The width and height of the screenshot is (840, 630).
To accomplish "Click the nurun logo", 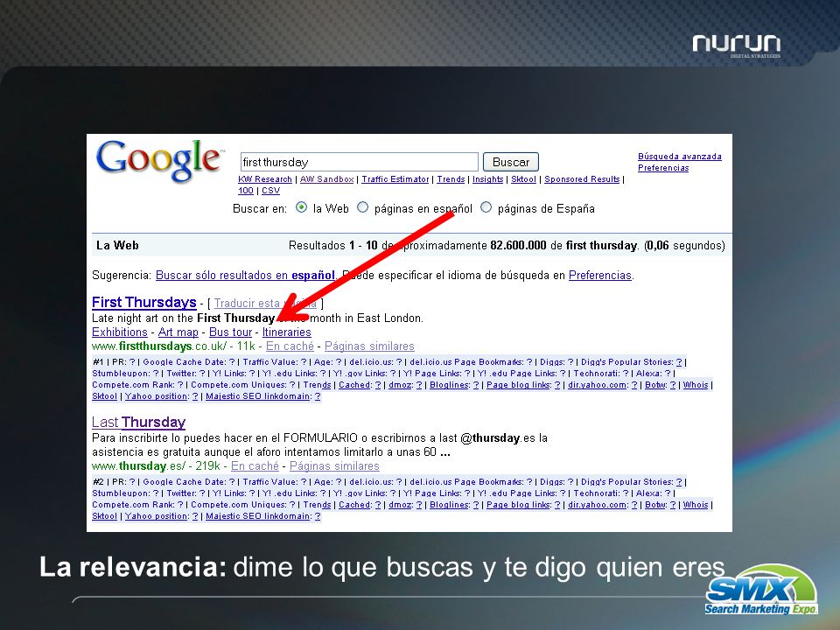I will click(x=737, y=45).
